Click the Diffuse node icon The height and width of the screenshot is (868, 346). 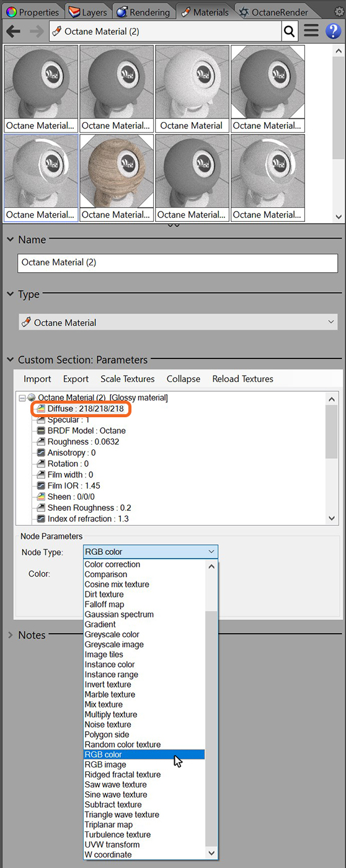pyautogui.click(x=41, y=409)
